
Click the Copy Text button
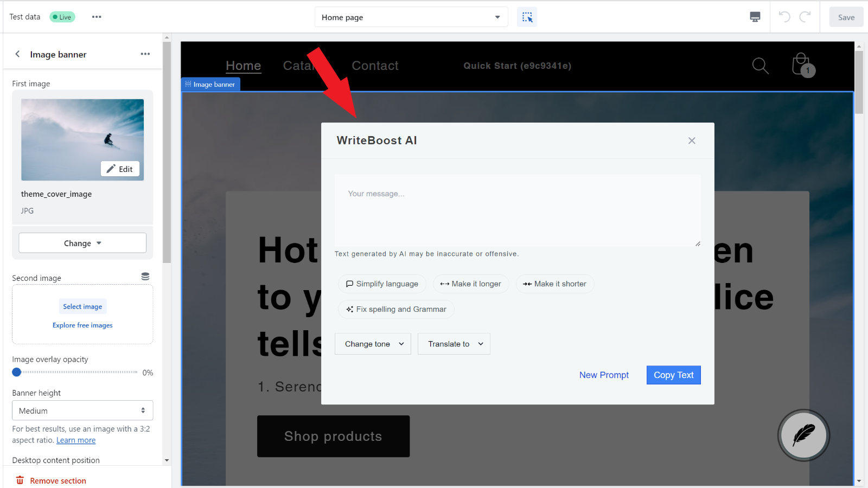point(673,375)
